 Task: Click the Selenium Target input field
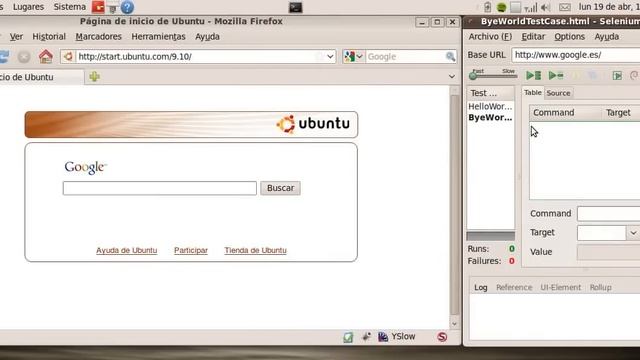coord(601,233)
